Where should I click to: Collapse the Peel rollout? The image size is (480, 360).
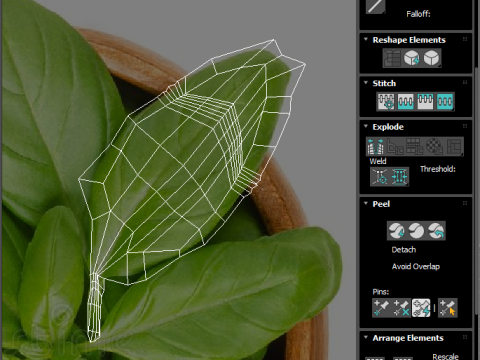pos(366,204)
